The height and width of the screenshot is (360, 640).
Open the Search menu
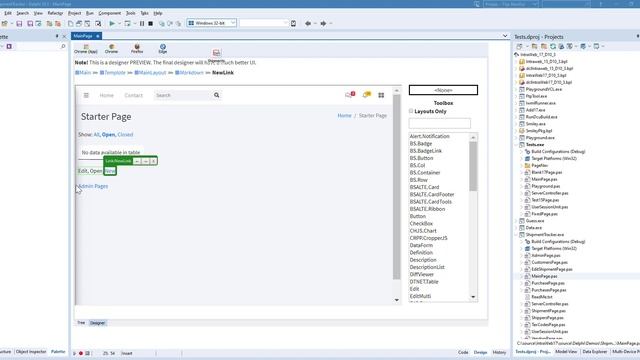pos(22,13)
